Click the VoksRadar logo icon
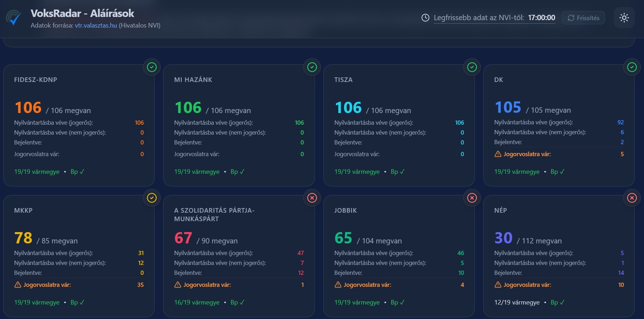644x319 pixels. coord(14,18)
